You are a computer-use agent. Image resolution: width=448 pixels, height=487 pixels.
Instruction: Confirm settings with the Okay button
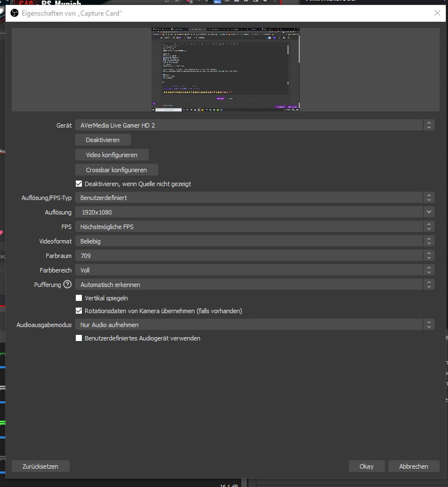pyautogui.click(x=367, y=466)
